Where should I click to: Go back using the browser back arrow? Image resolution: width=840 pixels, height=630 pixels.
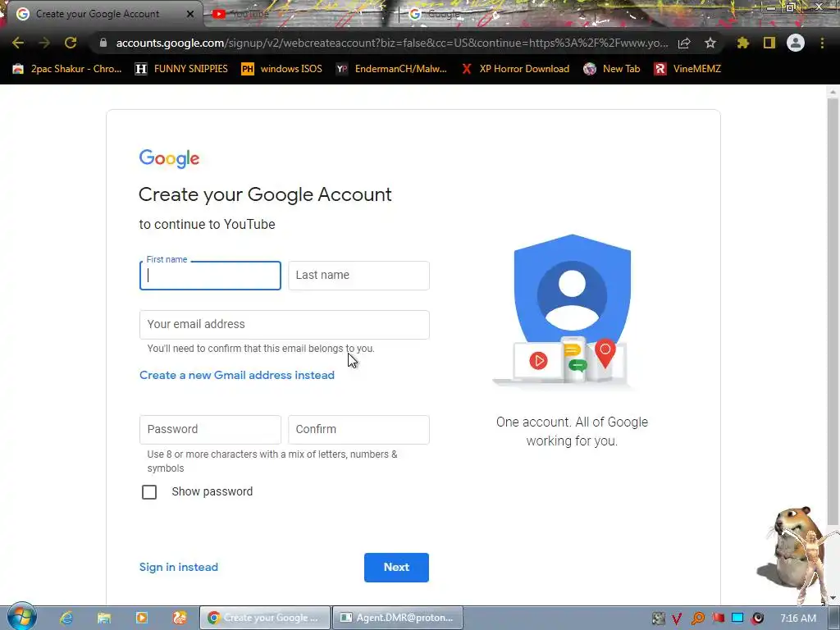pyautogui.click(x=18, y=43)
